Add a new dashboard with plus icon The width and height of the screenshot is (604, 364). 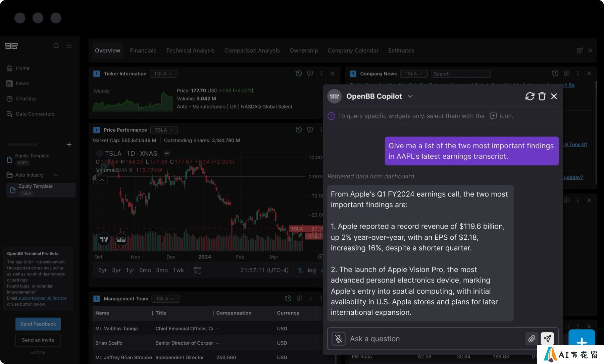pos(69,144)
